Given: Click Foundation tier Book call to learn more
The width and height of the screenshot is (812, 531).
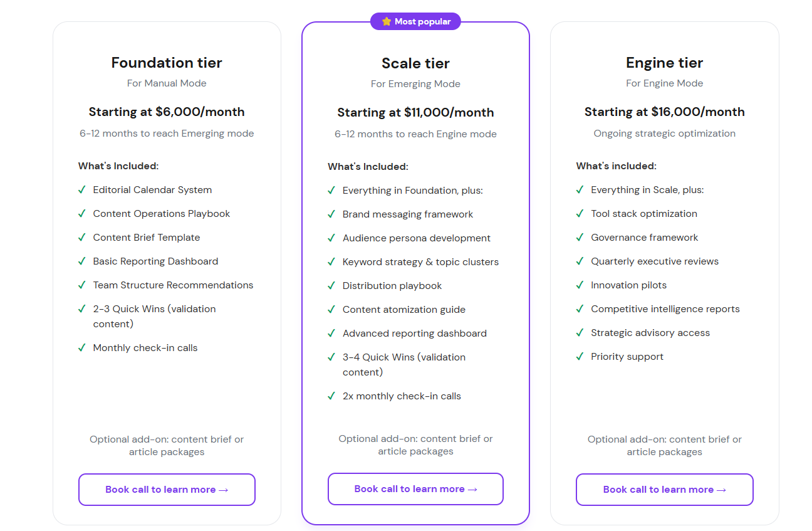Looking at the screenshot, I should pos(167,490).
